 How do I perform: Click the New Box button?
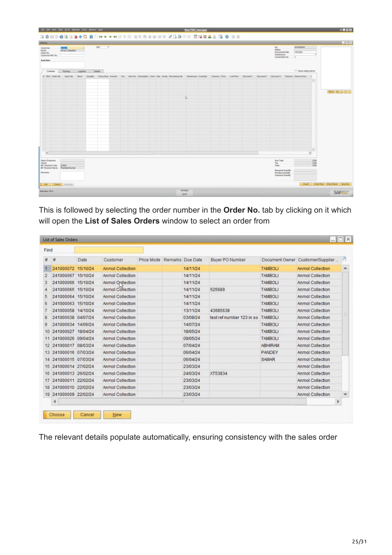(345, 184)
